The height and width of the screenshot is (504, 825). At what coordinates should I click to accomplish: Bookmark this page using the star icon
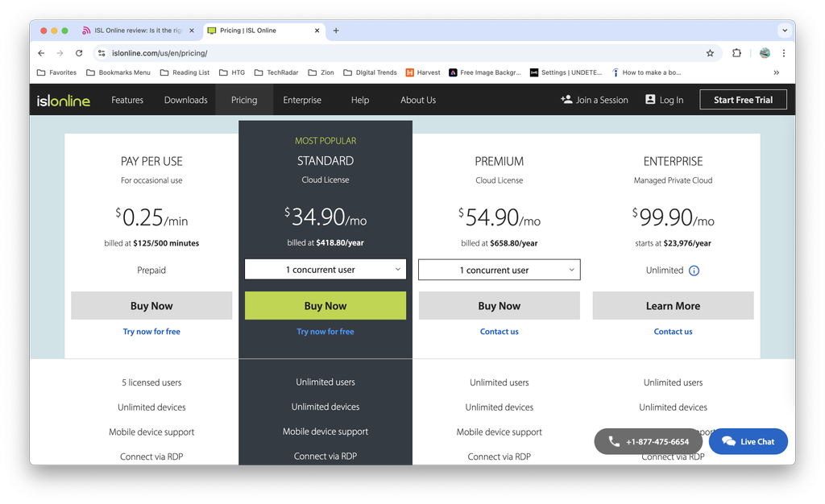pyautogui.click(x=710, y=53)
